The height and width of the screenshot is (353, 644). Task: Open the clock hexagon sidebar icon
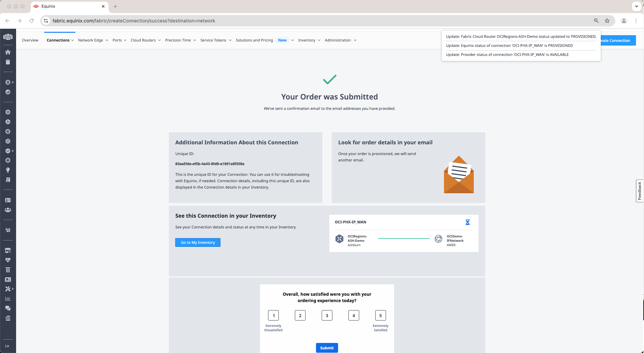[x=8, y=160]
